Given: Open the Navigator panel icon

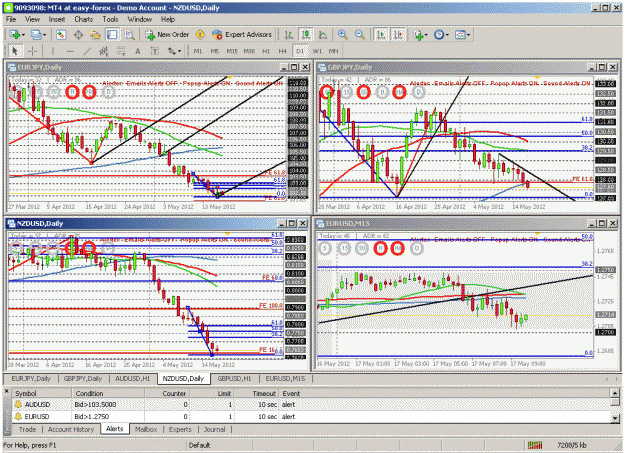Looking at the screenshot, I should point(95,35).
